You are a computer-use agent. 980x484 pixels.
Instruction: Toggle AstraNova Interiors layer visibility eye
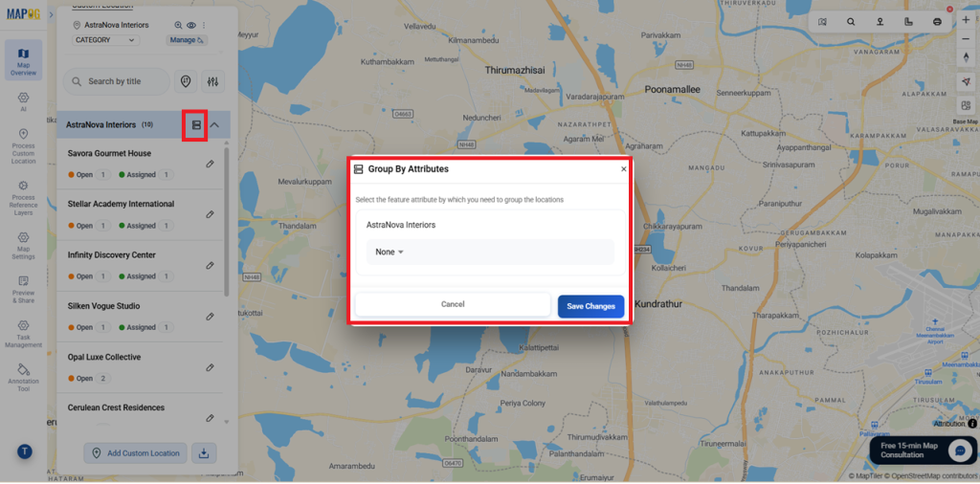point(191,26)
